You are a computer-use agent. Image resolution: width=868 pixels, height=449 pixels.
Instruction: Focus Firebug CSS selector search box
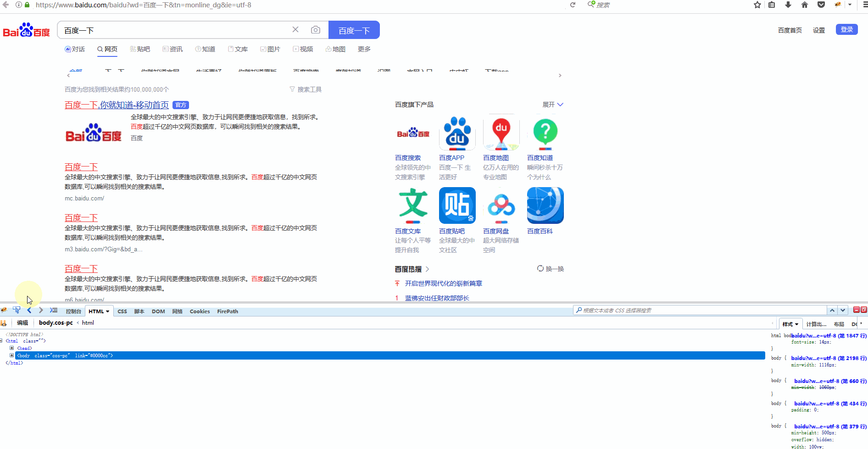tap(700, 310)
